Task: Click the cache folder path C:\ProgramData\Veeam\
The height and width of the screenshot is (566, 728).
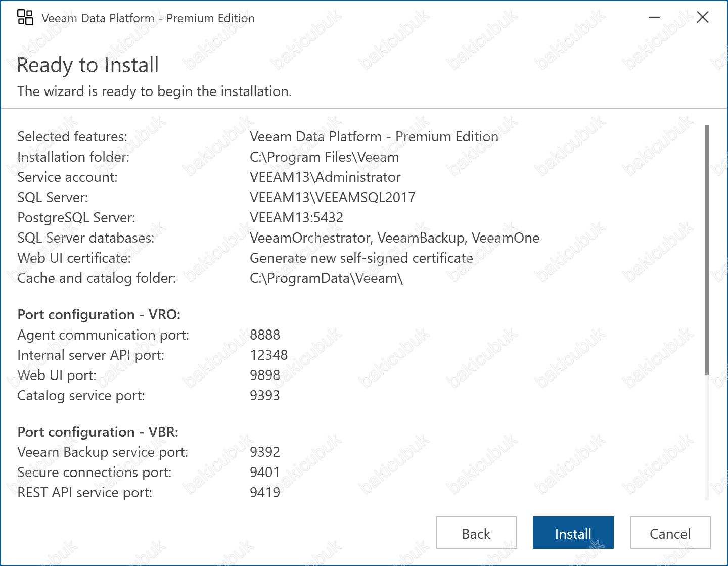Action: [326, 278]
